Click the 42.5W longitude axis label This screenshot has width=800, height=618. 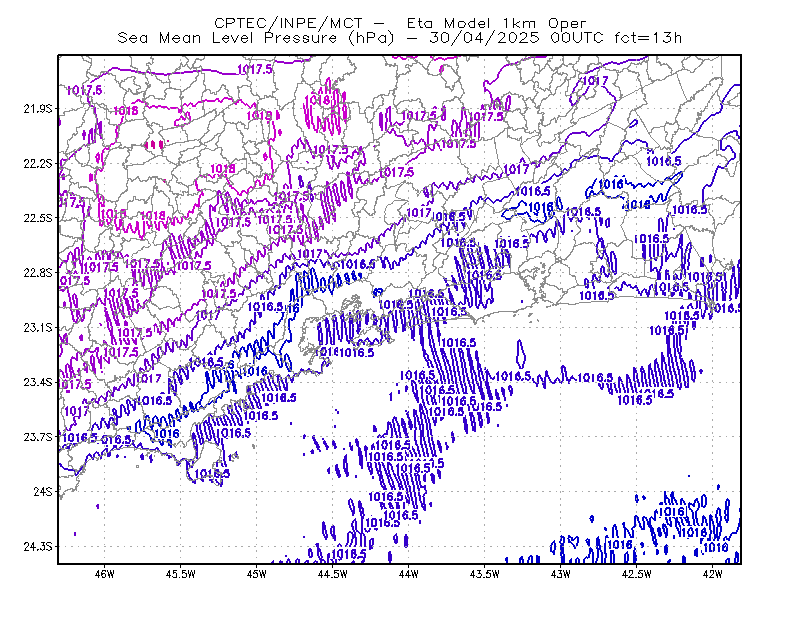pos(637,574)
